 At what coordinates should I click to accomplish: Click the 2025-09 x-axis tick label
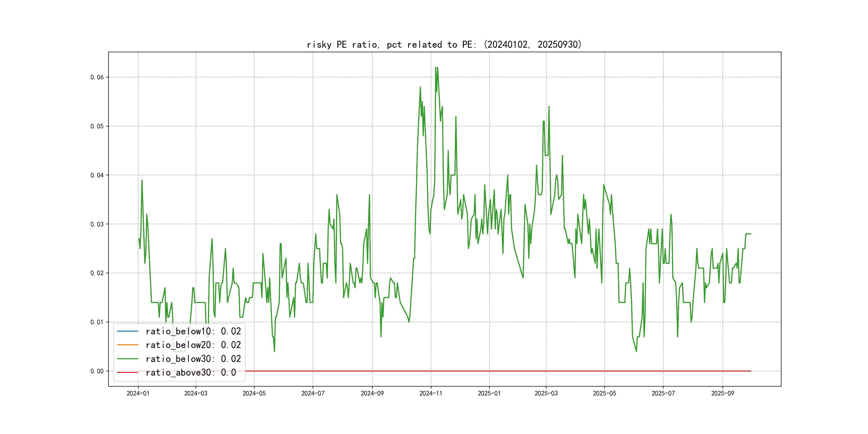[723, 393]
